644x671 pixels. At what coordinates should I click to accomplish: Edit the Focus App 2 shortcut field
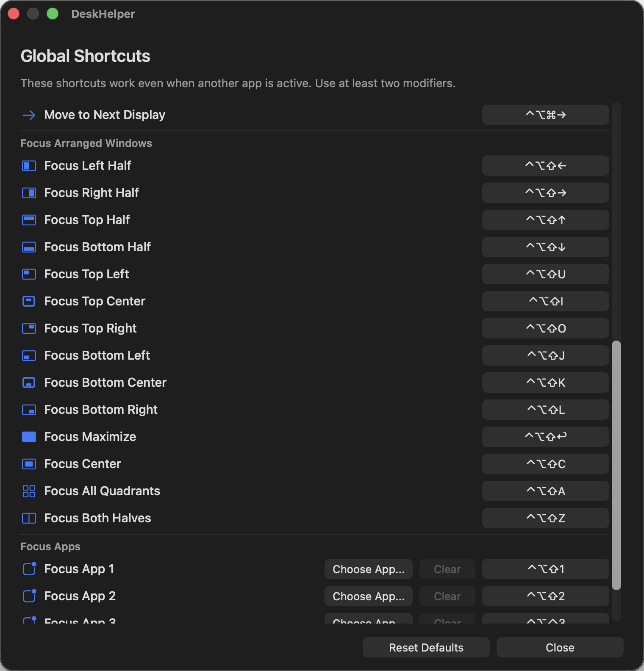[x=546, y=596]
